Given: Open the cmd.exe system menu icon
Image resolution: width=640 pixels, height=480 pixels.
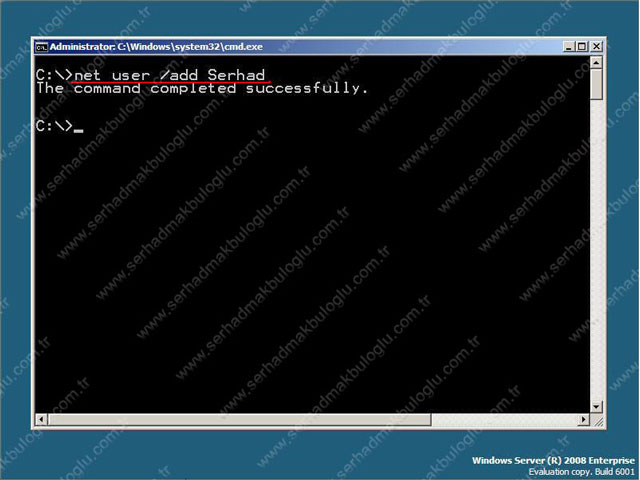Looking at the screenshot, I should [41, 47].
